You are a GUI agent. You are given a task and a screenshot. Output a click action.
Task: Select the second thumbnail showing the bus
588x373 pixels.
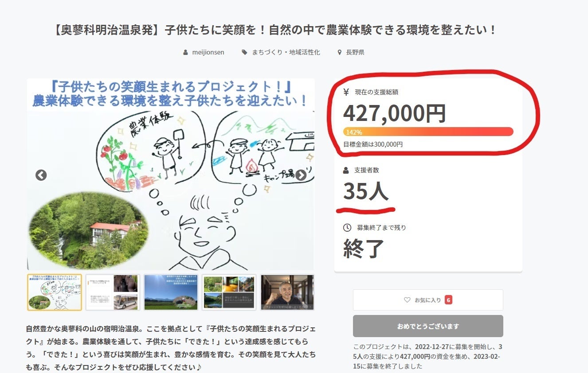coord(113,292)
